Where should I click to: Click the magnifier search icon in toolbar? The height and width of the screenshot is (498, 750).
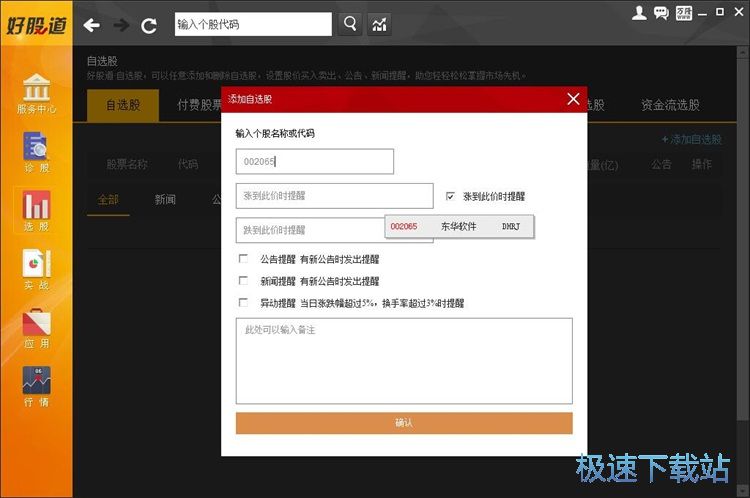coord(350,24)
